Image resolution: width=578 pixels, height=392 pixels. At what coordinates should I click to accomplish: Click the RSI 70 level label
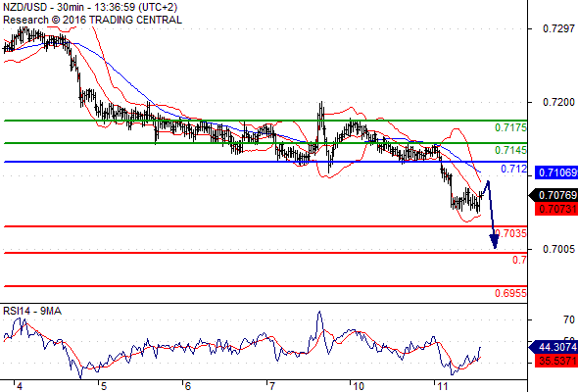click(569, 319)
